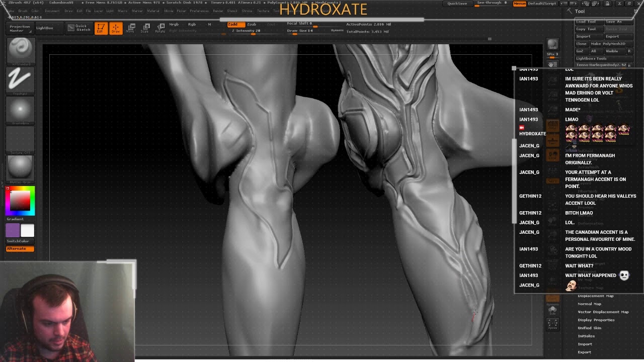Expand the Vector Displacement Map subpalette
This screenshot has width=644, height=362.
603,312
